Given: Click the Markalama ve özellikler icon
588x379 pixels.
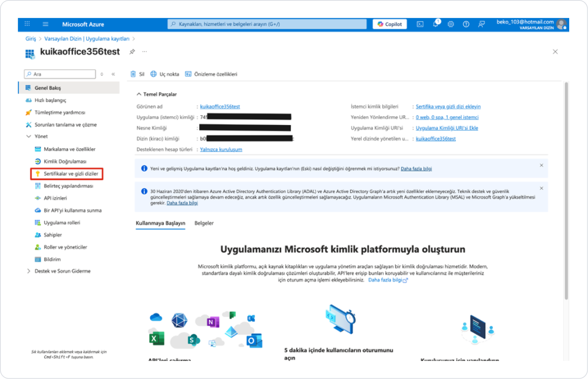Looking at the screenshot, I should click(x=38, y=149).
